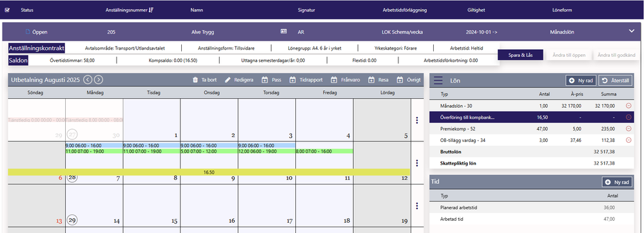Select calendar day 18 on Fredag
Image resolution: width=644 pixels, height=233 pixels.
[324, 206]
